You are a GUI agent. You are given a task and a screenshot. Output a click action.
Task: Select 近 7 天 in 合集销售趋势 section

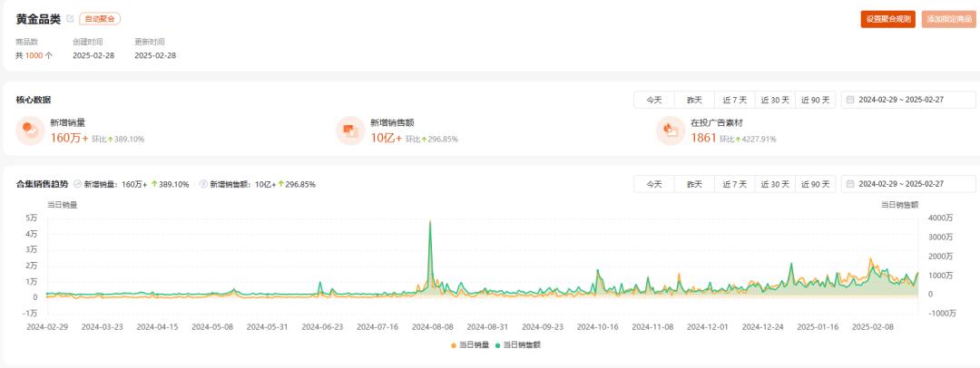734,184
